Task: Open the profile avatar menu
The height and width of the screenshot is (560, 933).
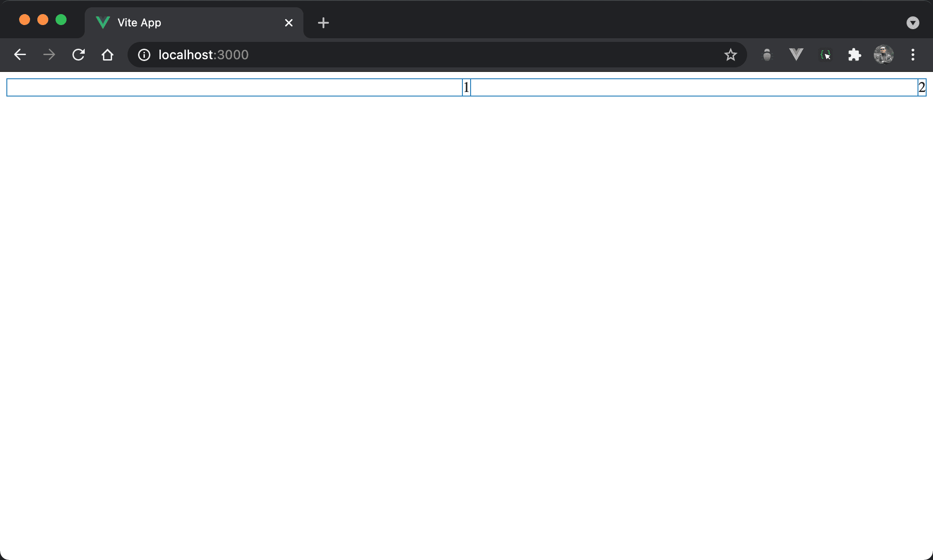Action: point(883,55)
